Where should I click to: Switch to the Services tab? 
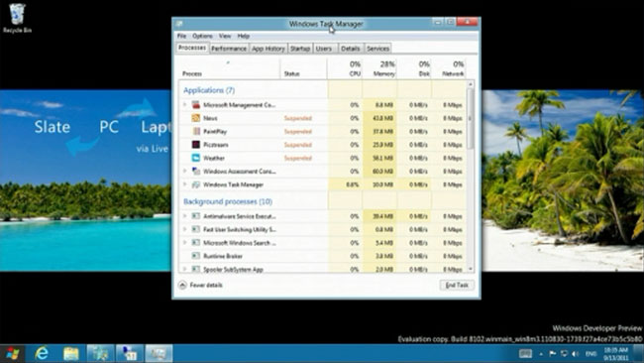click(x=377, y=49)
